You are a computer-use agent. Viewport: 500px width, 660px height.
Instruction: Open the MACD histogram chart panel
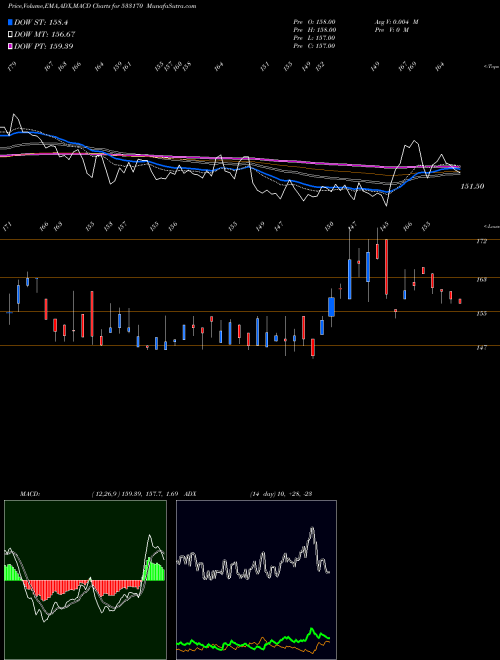[x=85, y=580]
